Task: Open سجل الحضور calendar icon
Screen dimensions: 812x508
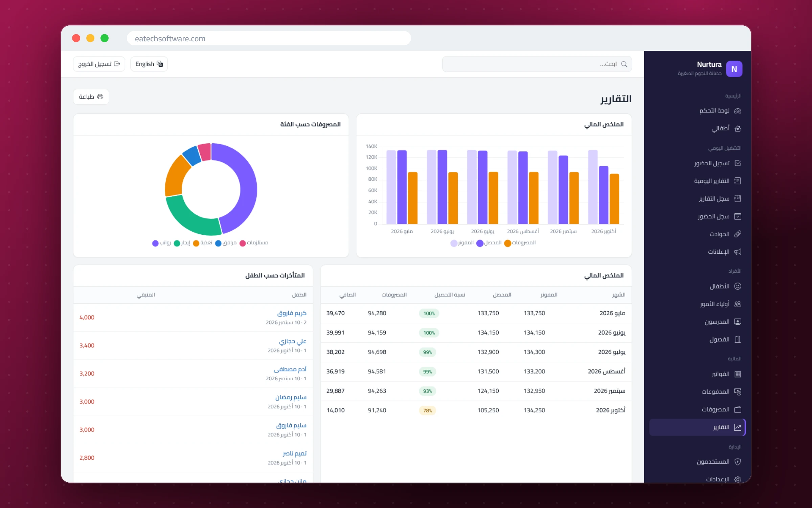Action: coord(738,216)
